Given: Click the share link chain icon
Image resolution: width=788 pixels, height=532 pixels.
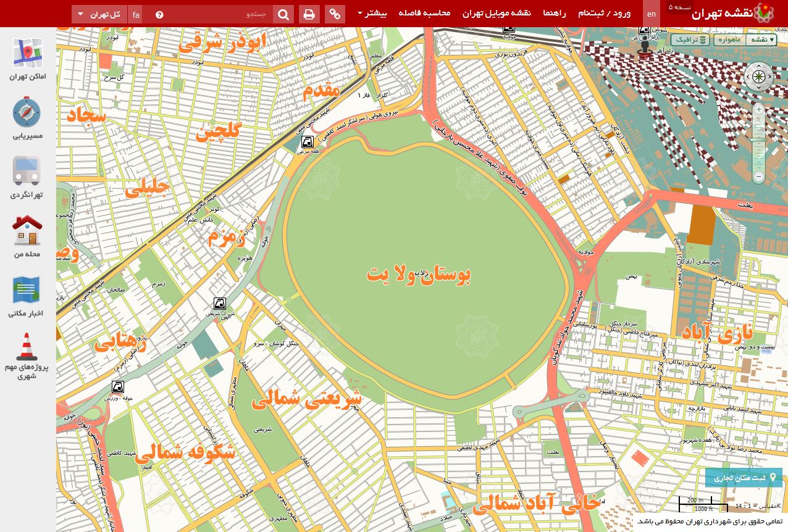Looking at the screenshot, I should 335,14.
